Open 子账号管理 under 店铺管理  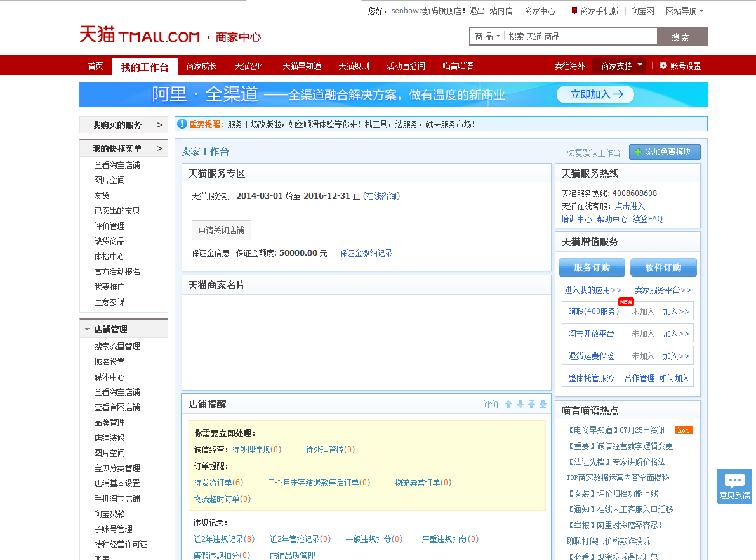[x=113, y=529]
